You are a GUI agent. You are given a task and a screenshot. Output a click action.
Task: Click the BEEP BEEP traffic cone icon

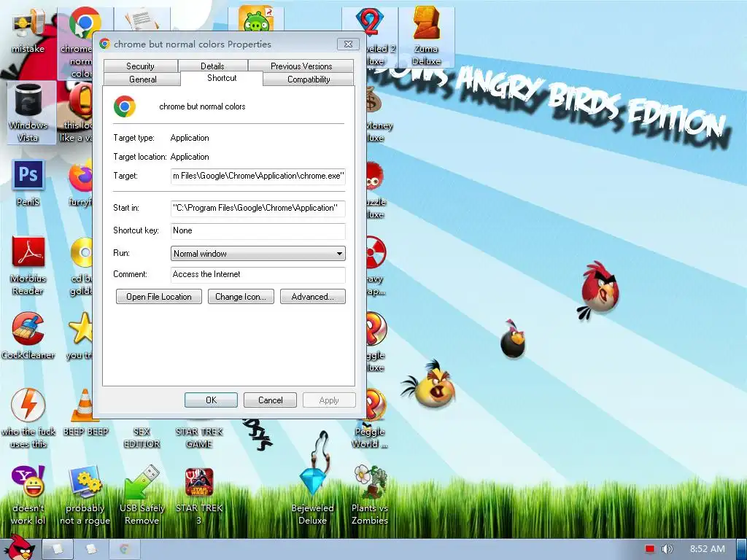[x=86, y=413]
